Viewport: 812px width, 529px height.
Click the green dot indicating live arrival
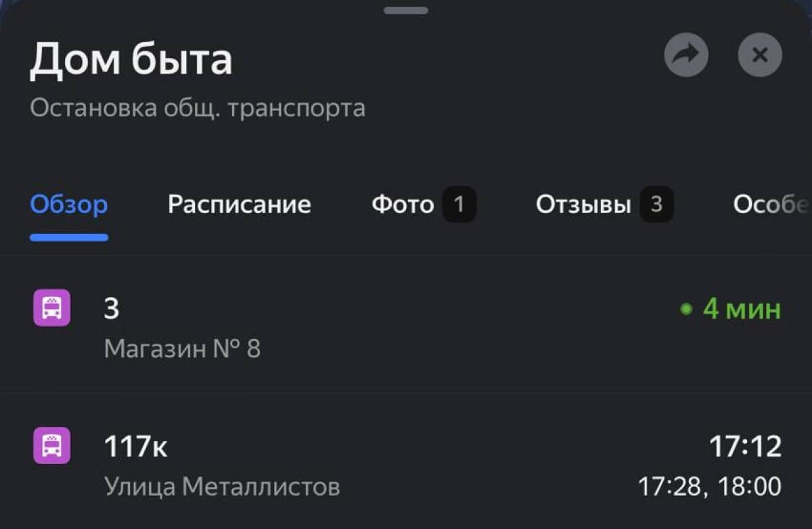click(x=685, y=308)
